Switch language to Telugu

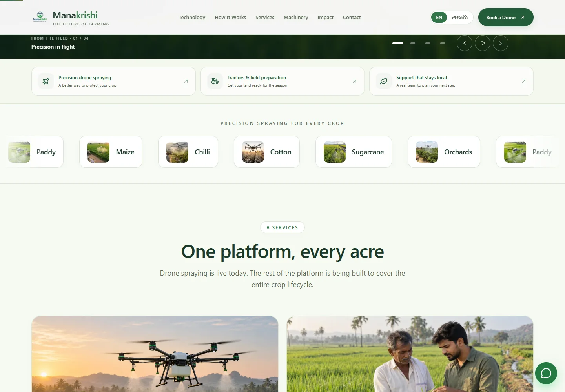[459, 17]
